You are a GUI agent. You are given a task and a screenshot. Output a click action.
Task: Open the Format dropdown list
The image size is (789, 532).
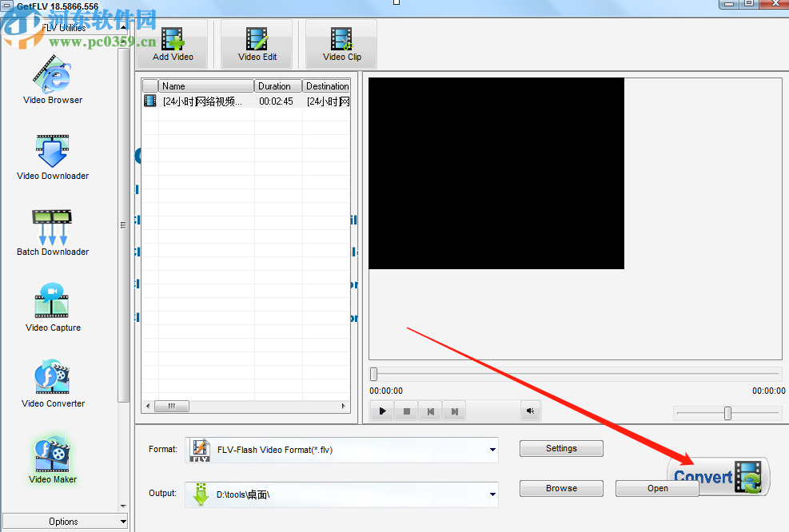[x=490, y=449]
